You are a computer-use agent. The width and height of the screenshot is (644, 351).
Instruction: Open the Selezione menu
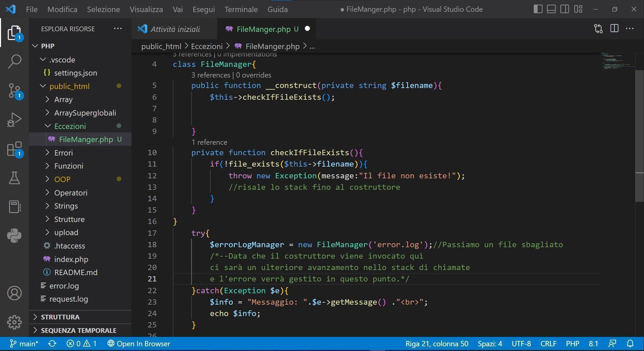(x=103, y=9)
